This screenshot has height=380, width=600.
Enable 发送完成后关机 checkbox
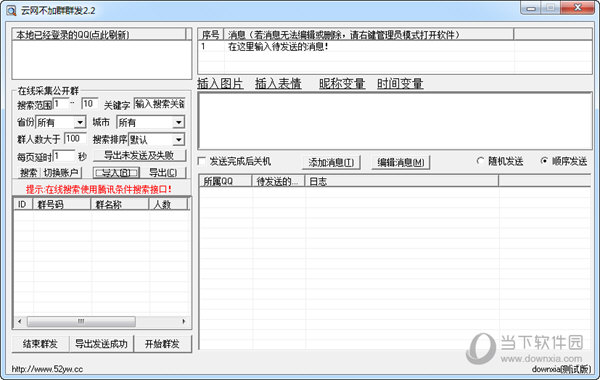(202, 161)
